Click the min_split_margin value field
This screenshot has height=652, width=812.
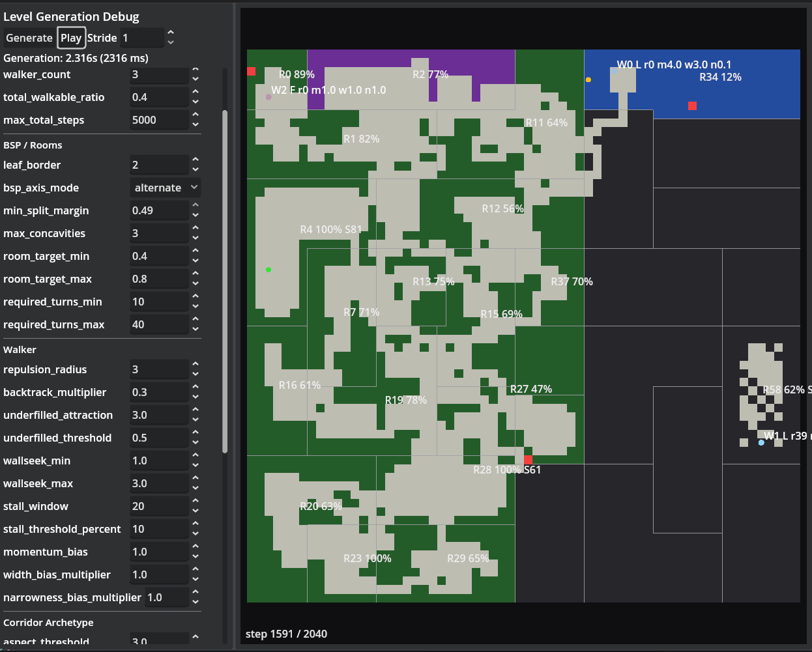click(159, 210)
